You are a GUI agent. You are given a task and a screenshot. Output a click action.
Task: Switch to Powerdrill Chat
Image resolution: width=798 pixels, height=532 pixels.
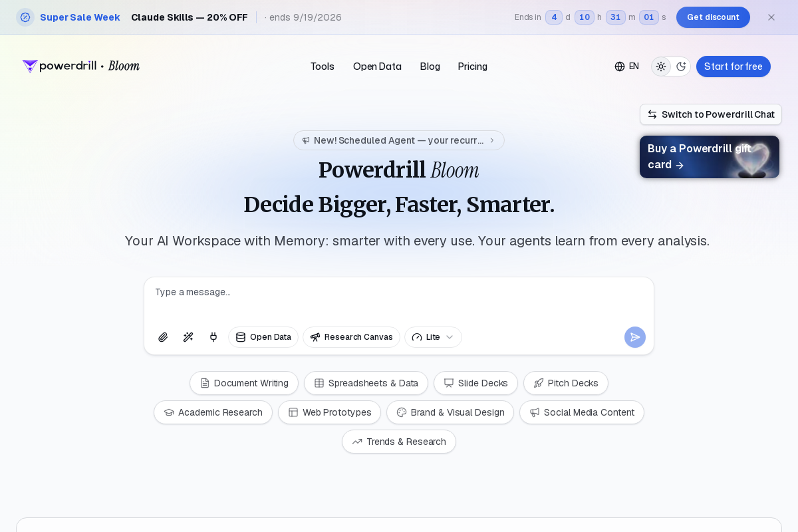[x=711, y=114]
